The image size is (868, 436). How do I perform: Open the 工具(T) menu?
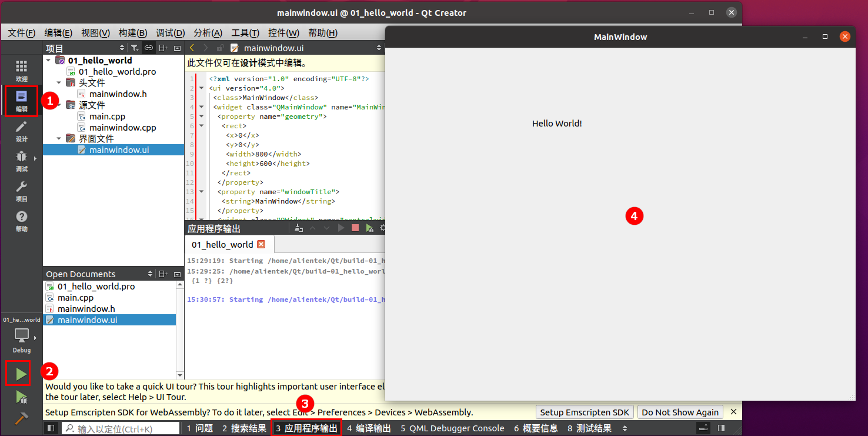tap(245, 33)
